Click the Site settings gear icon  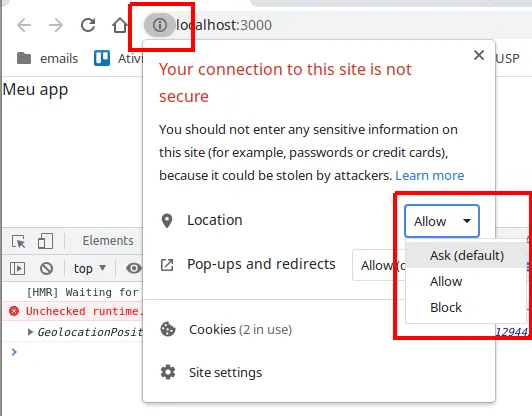[x=168, y=372]
